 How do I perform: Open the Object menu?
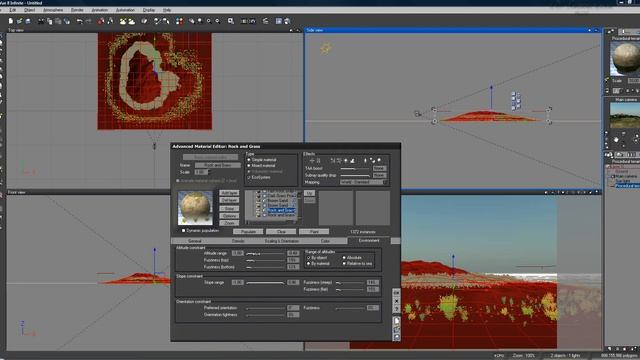point(29,10)
